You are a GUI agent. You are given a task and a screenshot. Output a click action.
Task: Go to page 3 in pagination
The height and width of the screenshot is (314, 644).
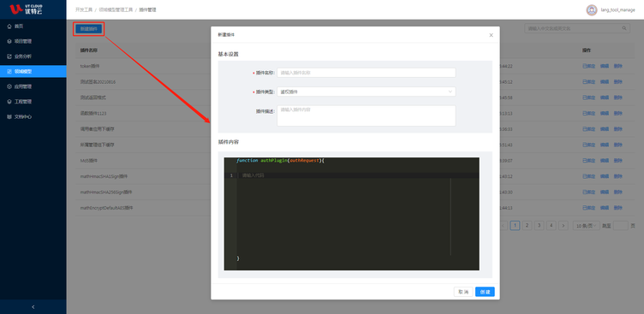pos(540,225)
